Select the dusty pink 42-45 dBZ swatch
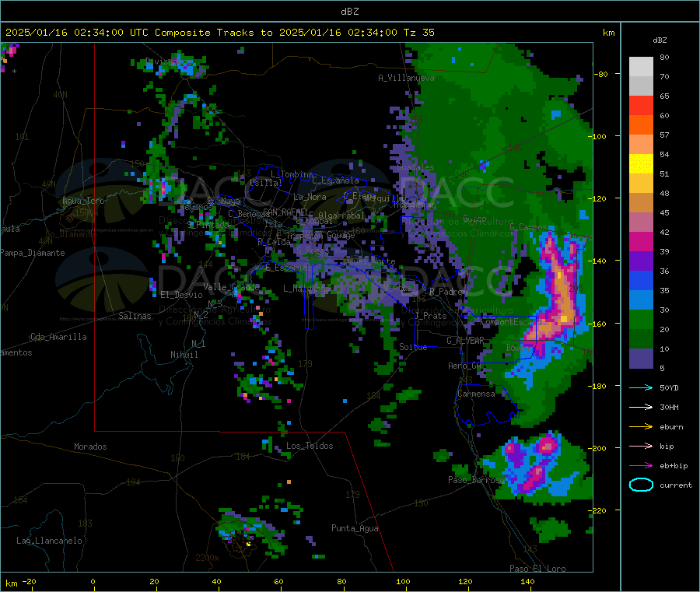This screenshot has height=592, width=700. (x=641, y=222)
